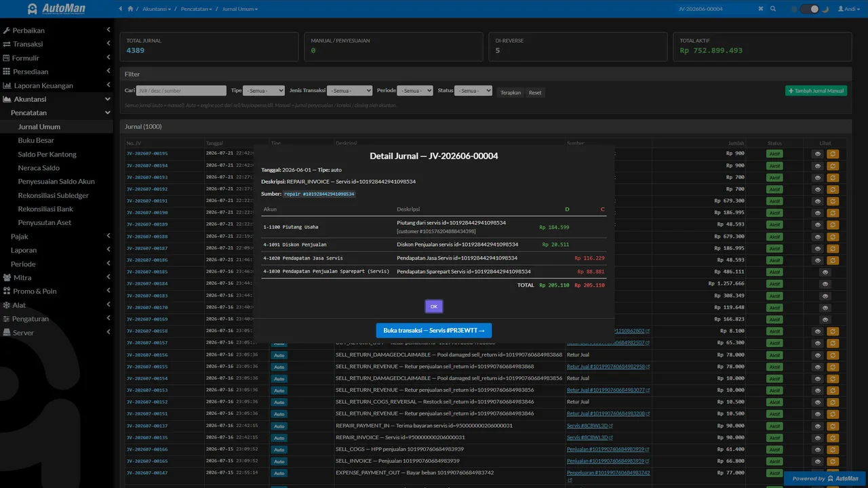
Task: Click the search magnifier icon in header
Action: tap(772, 9)
